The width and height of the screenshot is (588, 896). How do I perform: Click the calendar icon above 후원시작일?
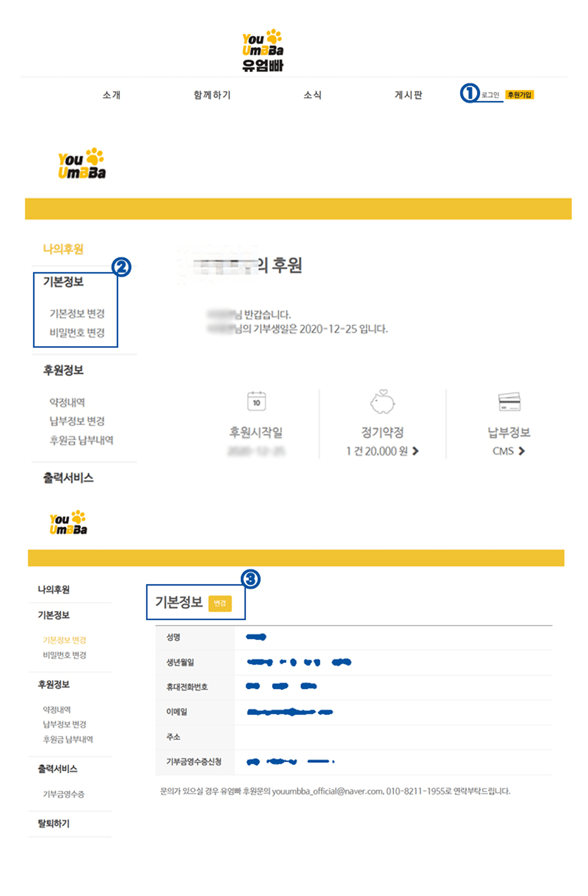pos(256,401)
